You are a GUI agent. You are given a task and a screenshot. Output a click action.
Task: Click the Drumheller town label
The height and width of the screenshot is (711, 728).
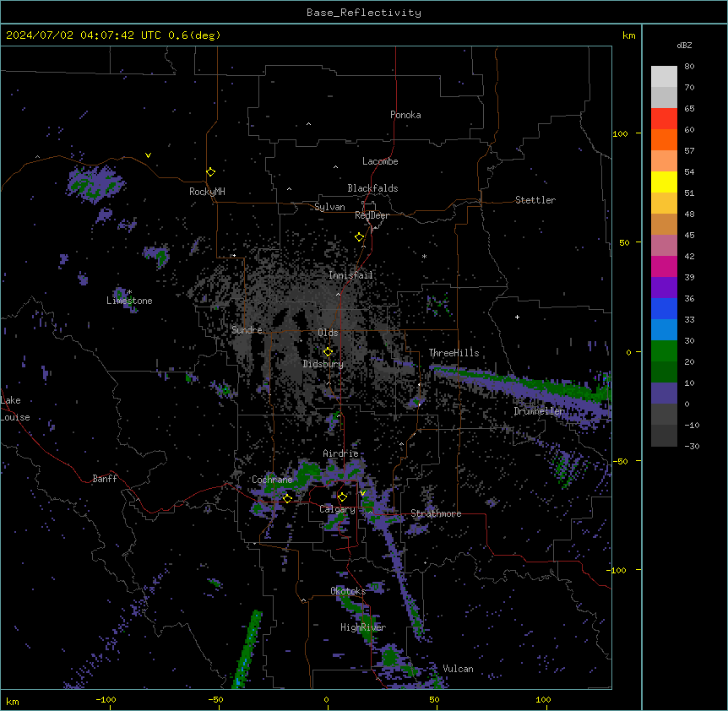539,411
